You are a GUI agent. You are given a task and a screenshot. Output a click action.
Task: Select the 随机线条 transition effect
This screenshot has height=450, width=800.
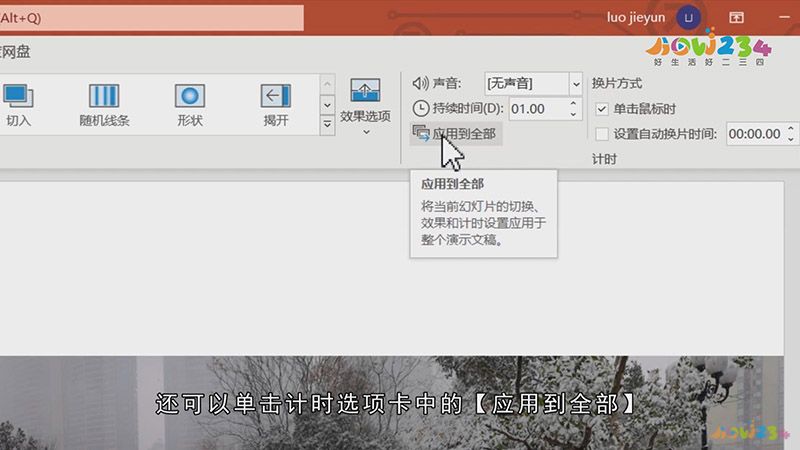pos(104,105)
